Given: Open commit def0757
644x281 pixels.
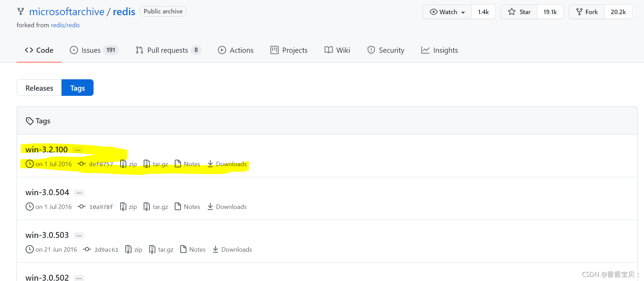Looking at the screenshot, I should 101,164.
